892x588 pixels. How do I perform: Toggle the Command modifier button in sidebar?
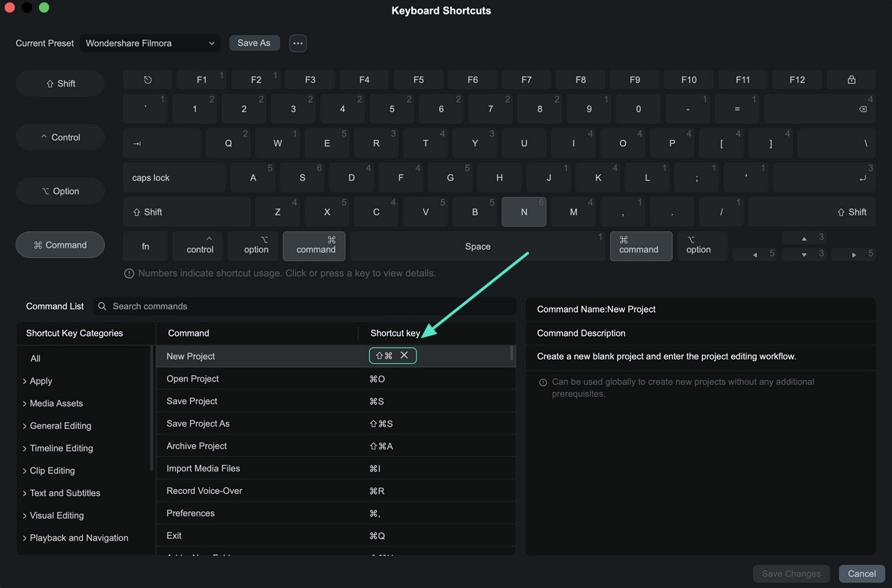[60, 245]
